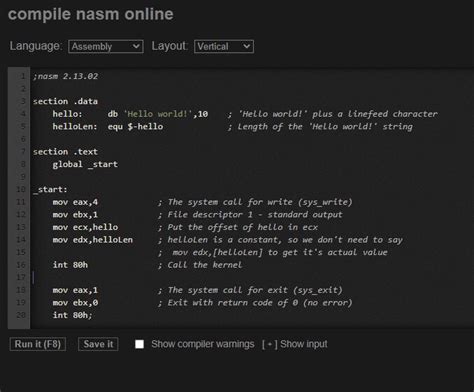Expand the [+] Show input section
Screen dimensions: 474x392
pyautogui.click(x=295, y=344)
